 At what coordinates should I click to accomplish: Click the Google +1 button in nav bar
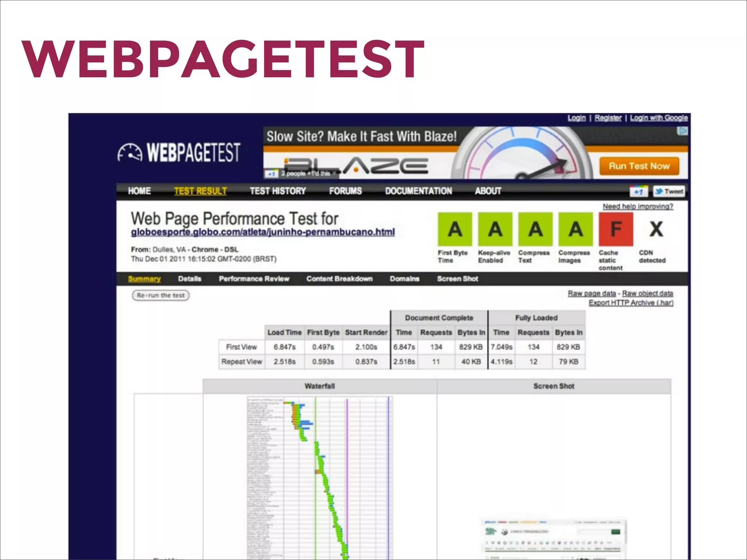point(639,191)
